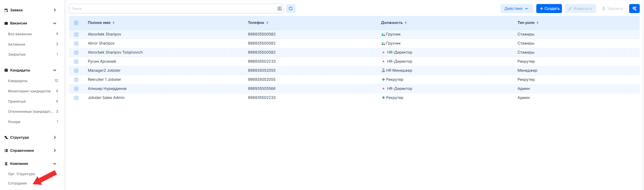The height and width of the screenshot is (190, 644).
Task: Sort by Полное имя column arrows
Action: (x=113, y=23)
